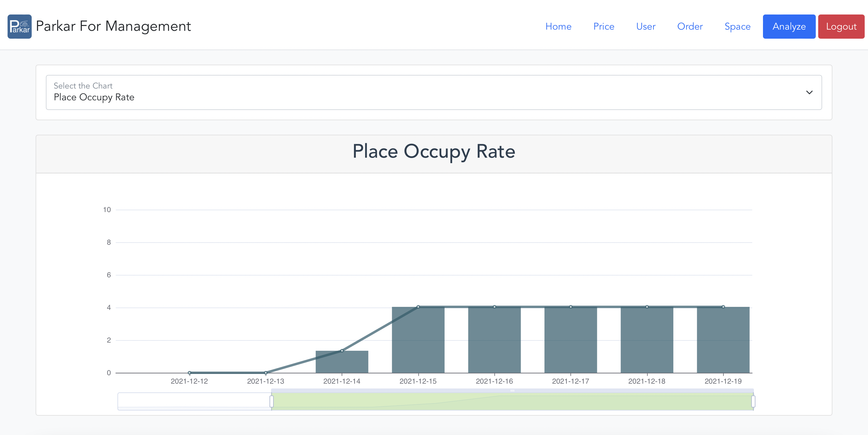This screenshot has height=435, width=868.
Task: Click the blue Analyze button
Action: 789,26
